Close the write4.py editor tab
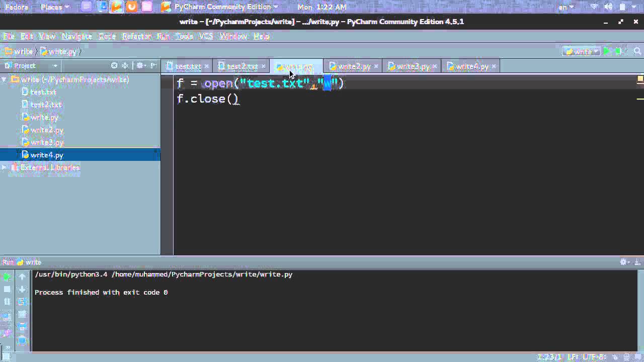 (x=494, y=66)
